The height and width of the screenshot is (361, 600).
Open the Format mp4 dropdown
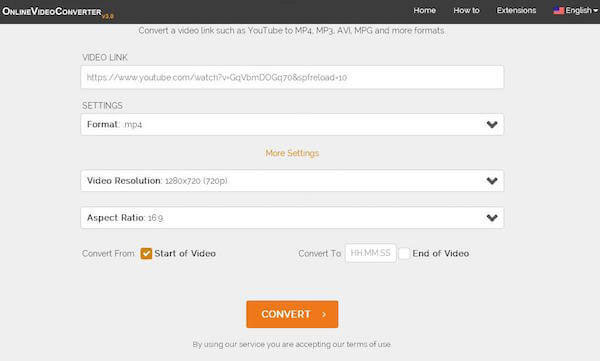(292, 124)
